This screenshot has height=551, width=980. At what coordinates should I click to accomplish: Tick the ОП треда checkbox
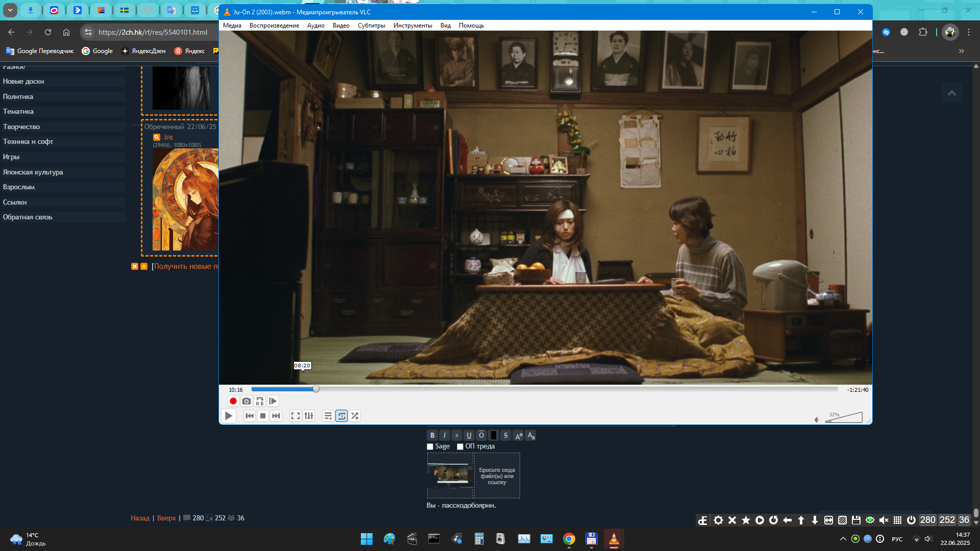tap(460, 447)
